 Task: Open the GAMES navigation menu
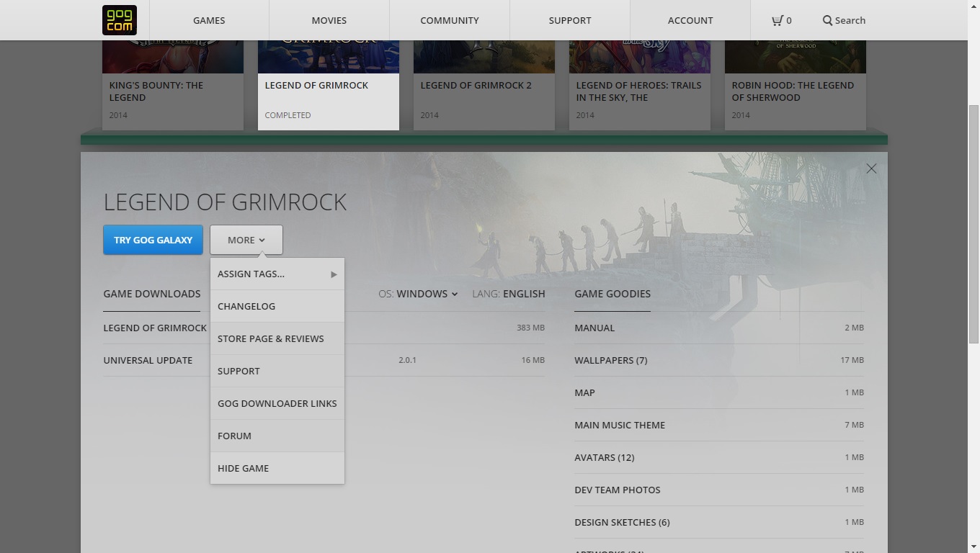click(x=209, y=20)
